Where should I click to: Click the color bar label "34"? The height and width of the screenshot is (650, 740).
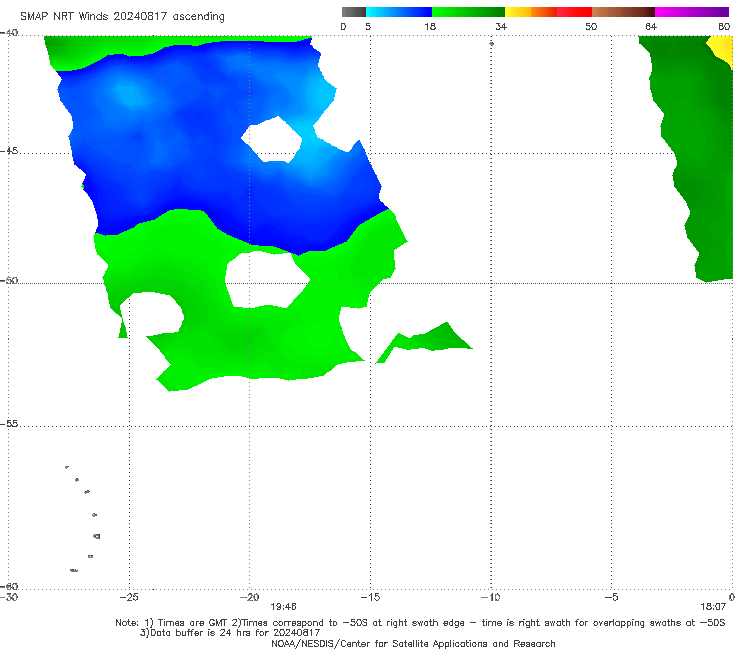tap(501, 27)
